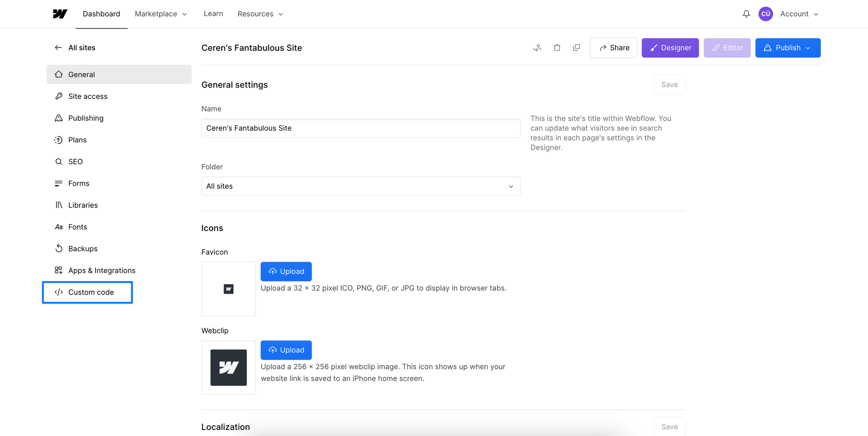Open Publishing settings in the sidebar
This screenshot has height=436, width=868.
pos(119,118)
